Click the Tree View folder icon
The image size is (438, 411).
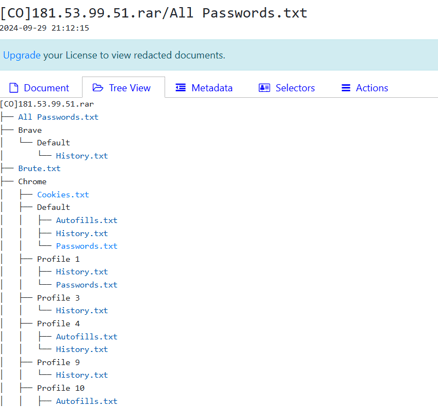coord(98,88)
